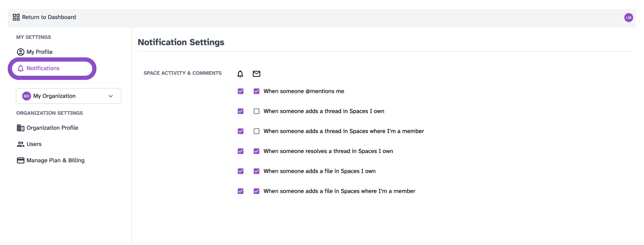This screenshot has width=644, height=245.
Task: Uncheck in-app for thread in Spaces I own
Action: coord(241,111)
